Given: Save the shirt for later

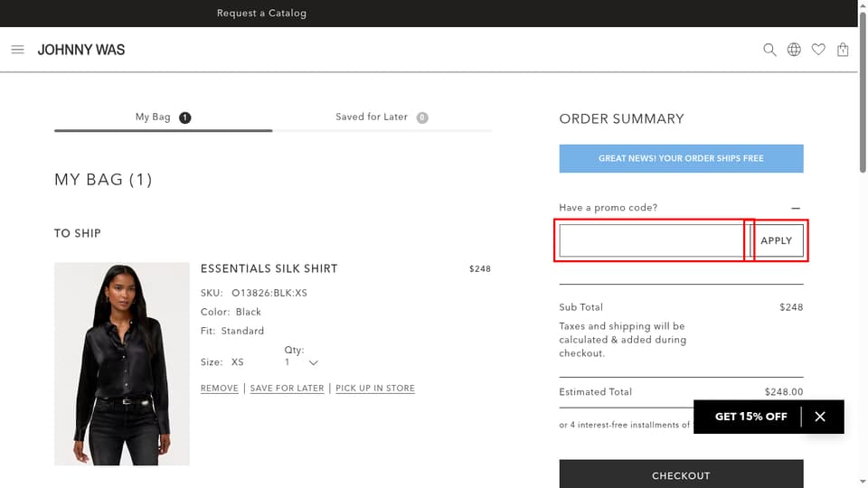Looking at the screenshot, I should pyautogui.click(x=287, y=389).
